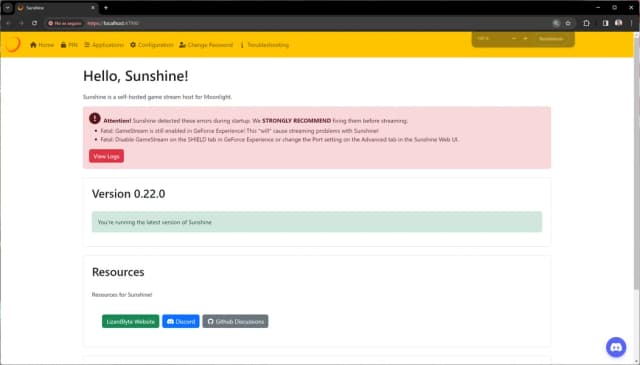Click the STRONGLY RECOMMEND text
640x365 pixels.
click(296, 121)
